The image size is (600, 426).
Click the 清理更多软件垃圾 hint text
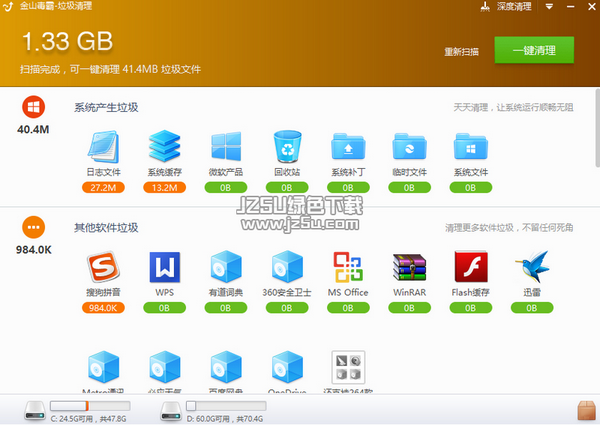pos(509,228)
